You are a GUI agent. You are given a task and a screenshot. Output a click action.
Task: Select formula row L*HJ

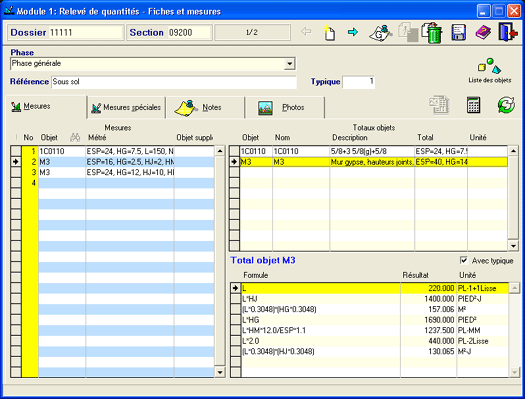coord(370,299)
